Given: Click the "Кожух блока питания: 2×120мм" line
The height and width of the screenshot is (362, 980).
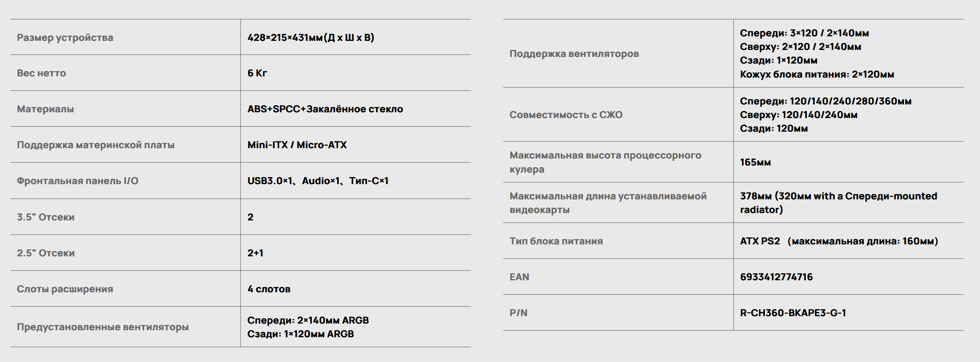Looking at the screenshot, I should pyautogui.click(x=817, y=74).
